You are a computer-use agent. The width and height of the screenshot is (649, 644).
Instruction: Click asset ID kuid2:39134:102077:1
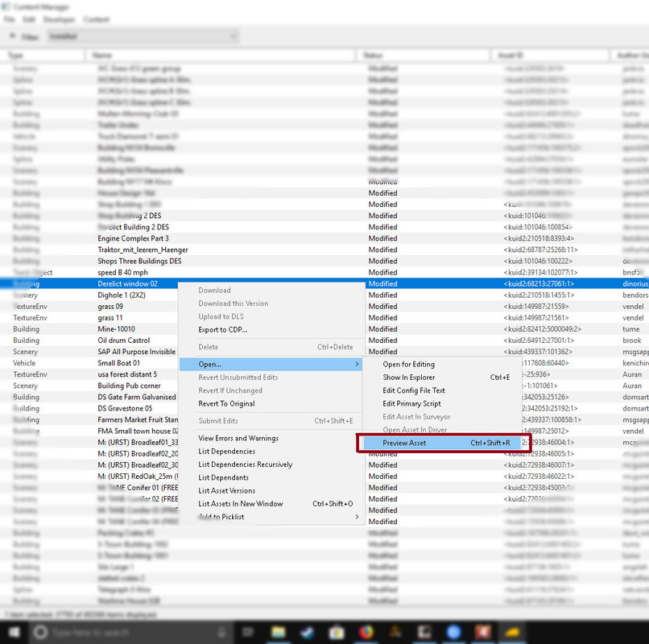pos(540,272)
